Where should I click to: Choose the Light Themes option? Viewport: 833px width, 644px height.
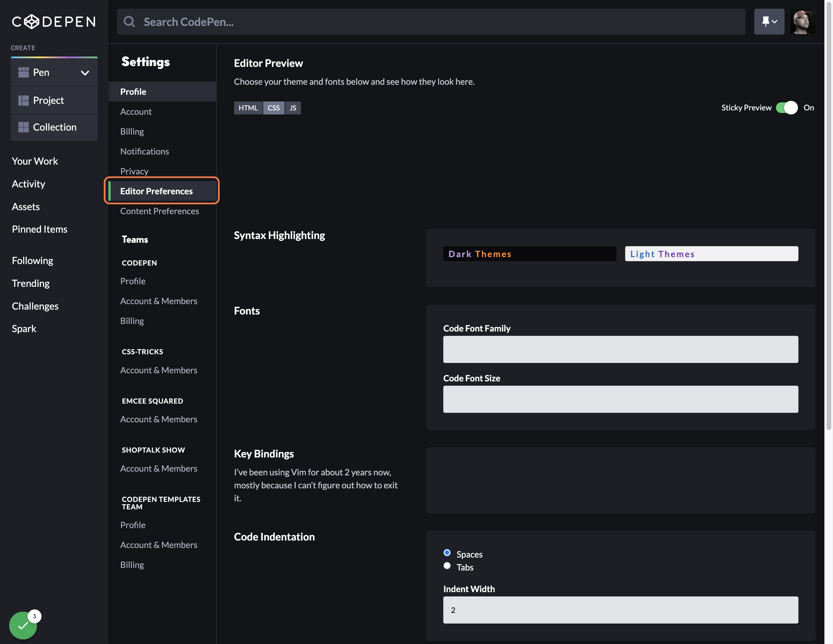tap(711, 254)
